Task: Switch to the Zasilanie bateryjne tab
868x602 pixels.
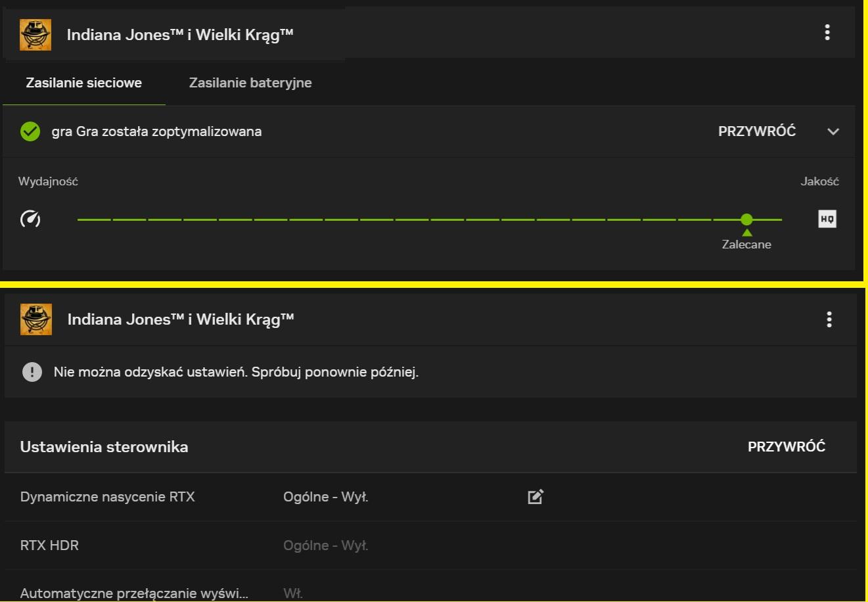Action: point(250,83)
